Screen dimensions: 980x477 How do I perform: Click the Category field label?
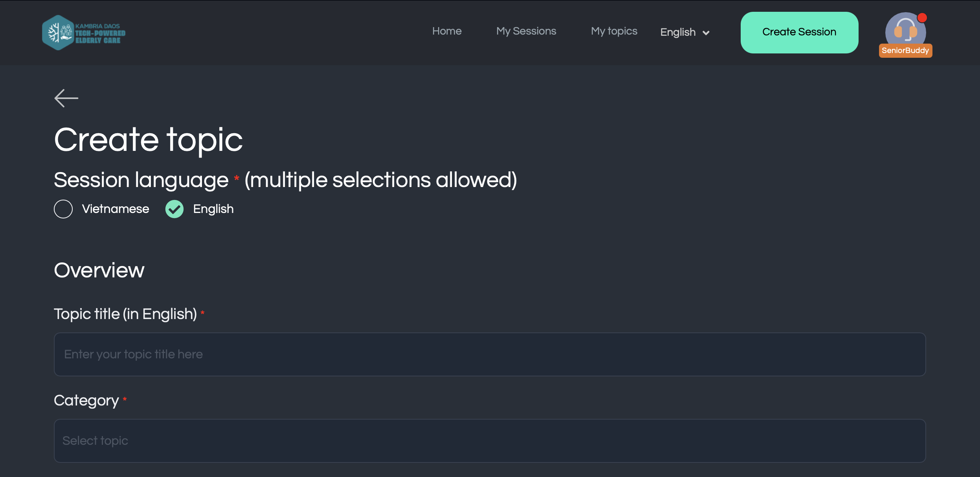86,401
